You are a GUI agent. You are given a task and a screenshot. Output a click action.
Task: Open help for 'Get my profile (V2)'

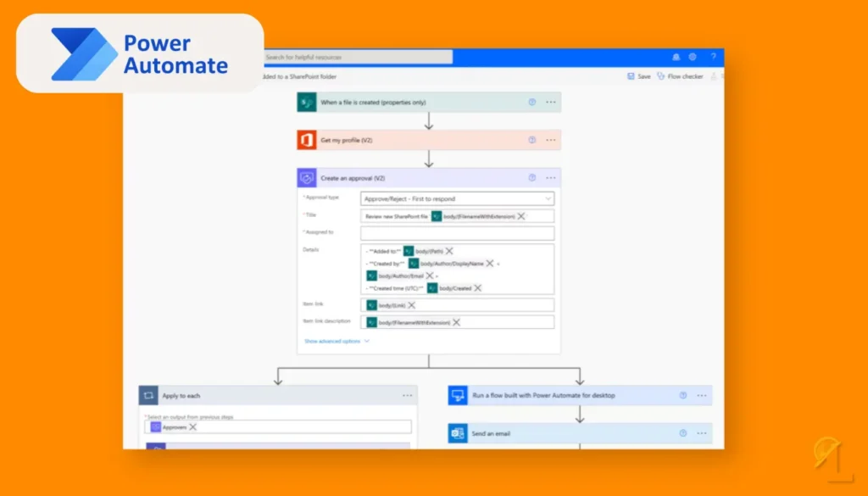(532, 140)
